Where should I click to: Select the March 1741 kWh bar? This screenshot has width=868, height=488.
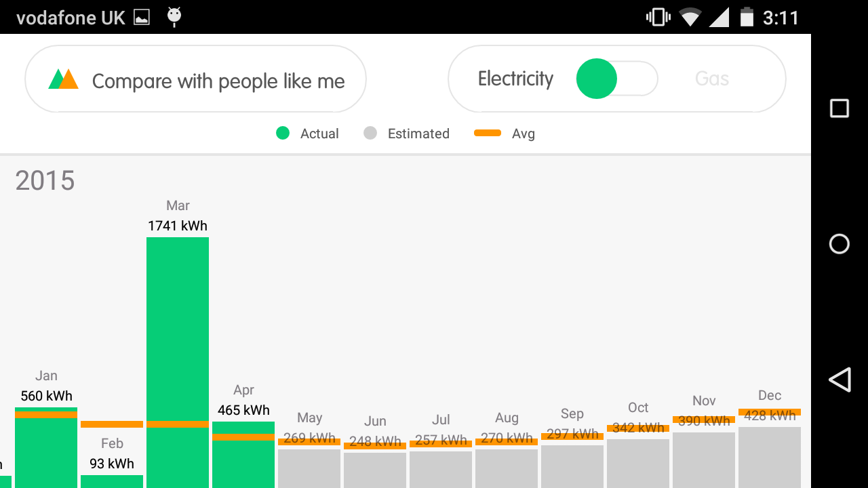178,339
